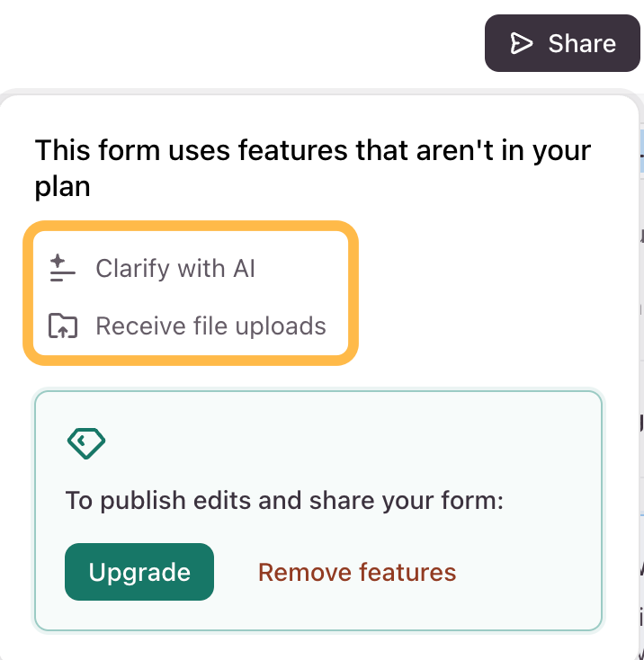Click the orange border of the highlighted features box
The height and width of the screenshot is (660, 644).
(x=191, y=226)
